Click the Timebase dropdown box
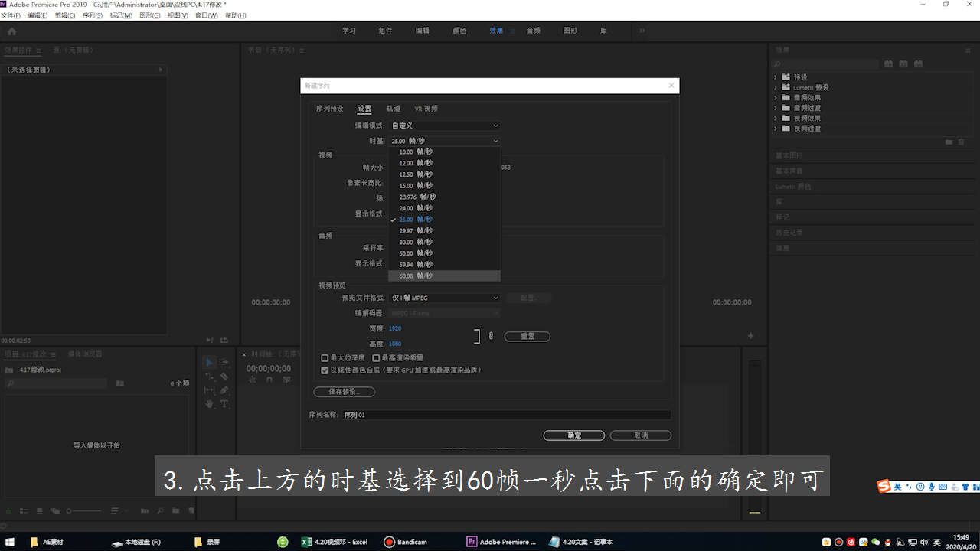 pyautogui.click(x=445, y=141)
